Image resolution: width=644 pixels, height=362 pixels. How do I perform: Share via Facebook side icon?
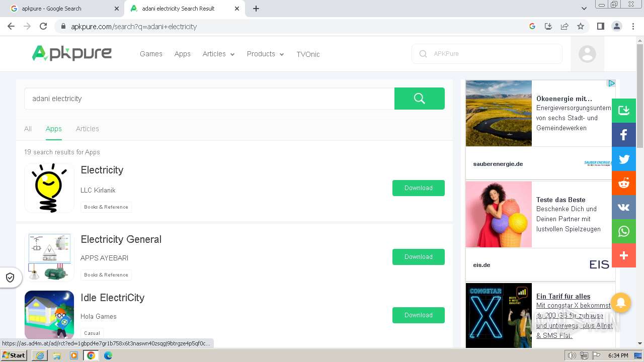[624, 135]
